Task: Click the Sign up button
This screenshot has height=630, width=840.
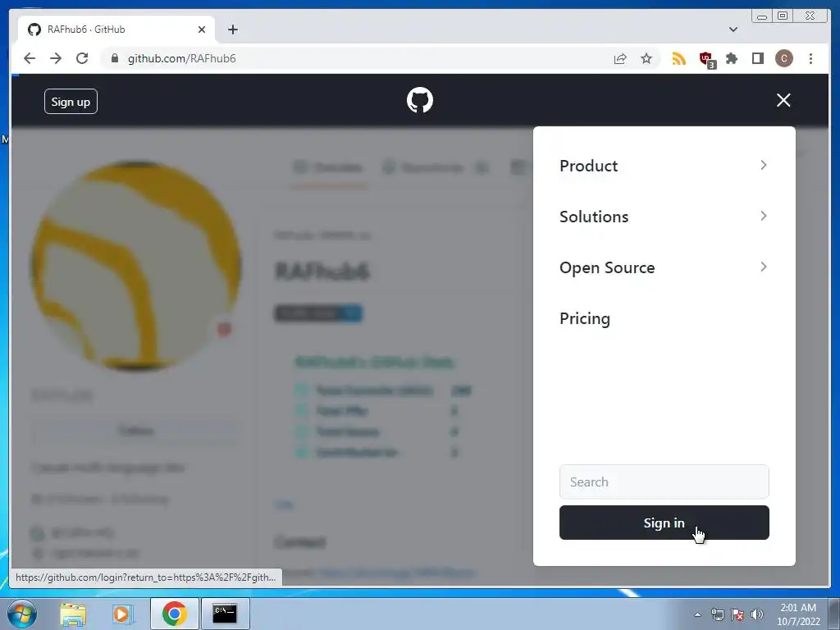Action: click(x=71, y=101)
